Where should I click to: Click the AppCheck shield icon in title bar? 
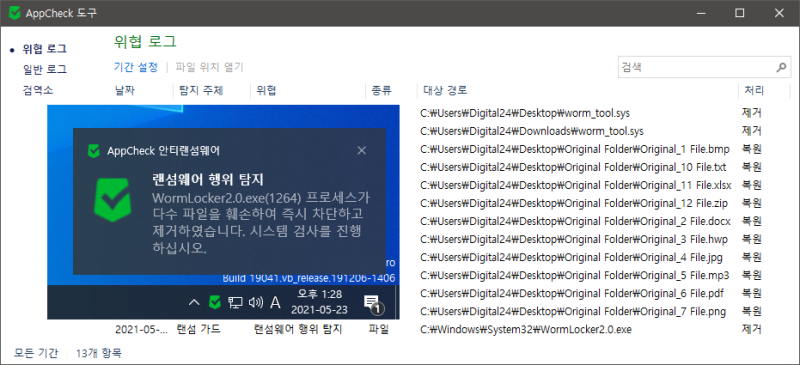(x=15, y=13)
